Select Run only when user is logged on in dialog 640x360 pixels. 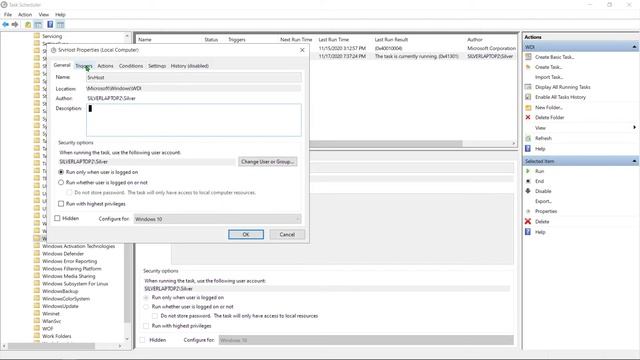coord(61,172)
